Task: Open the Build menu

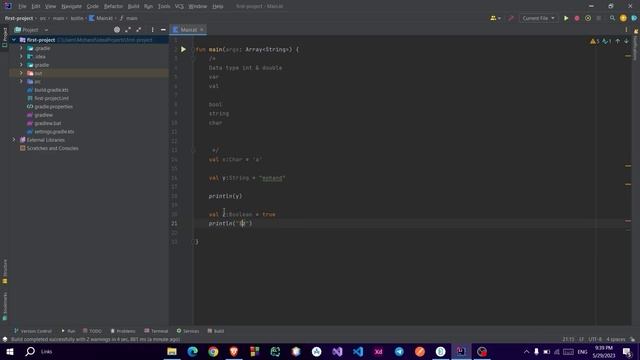Action: coord(133,7)
